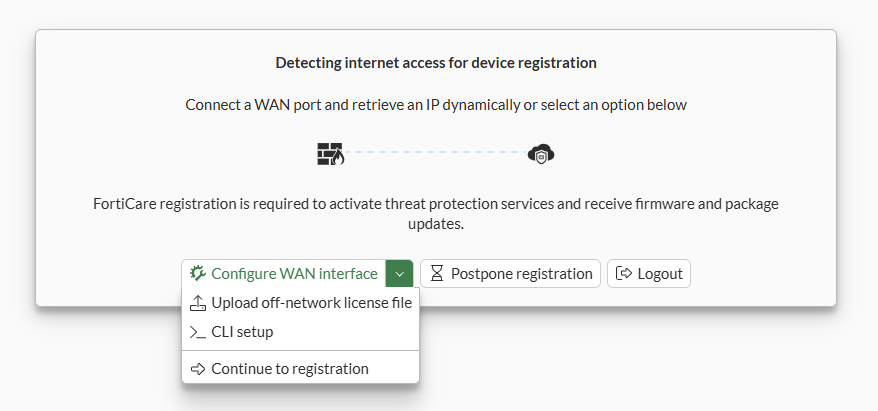Choose CLI setup from the dropdown menu
This screenshot has width=878, height=411.
(x=242, y=332)
